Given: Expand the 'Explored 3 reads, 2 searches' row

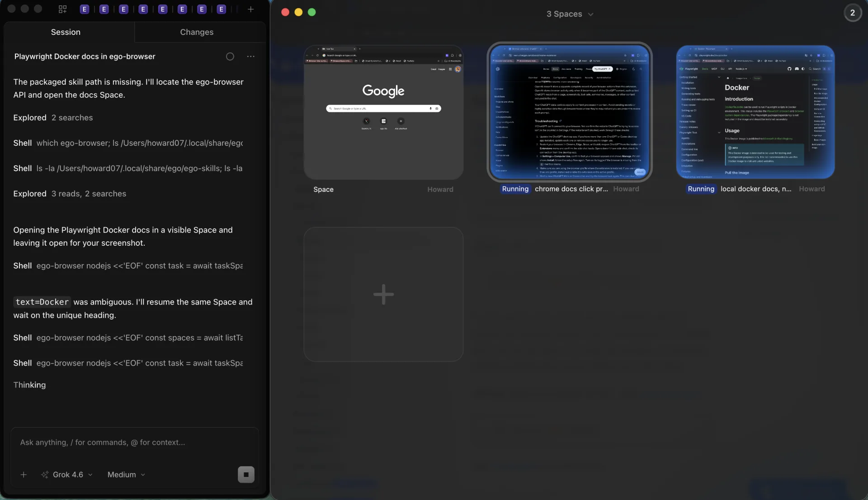Looking at the screenshot, I should tap(70, 194).
